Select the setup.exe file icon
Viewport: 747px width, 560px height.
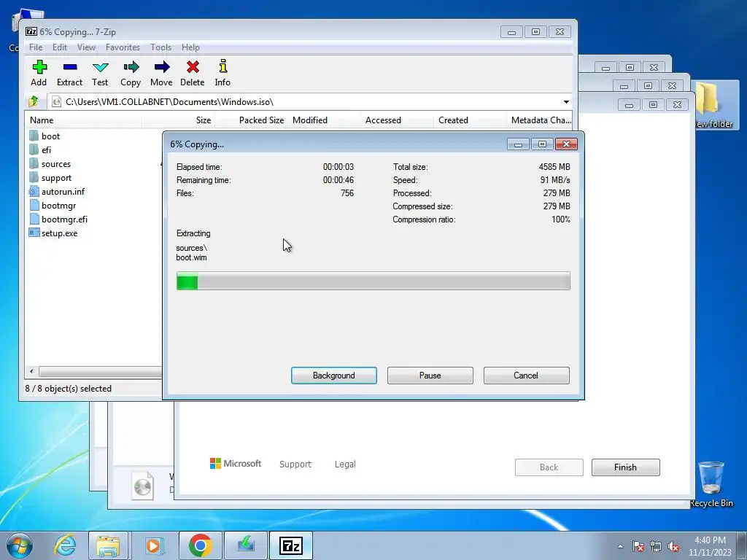pyautogui.click(x=34, y=233)
